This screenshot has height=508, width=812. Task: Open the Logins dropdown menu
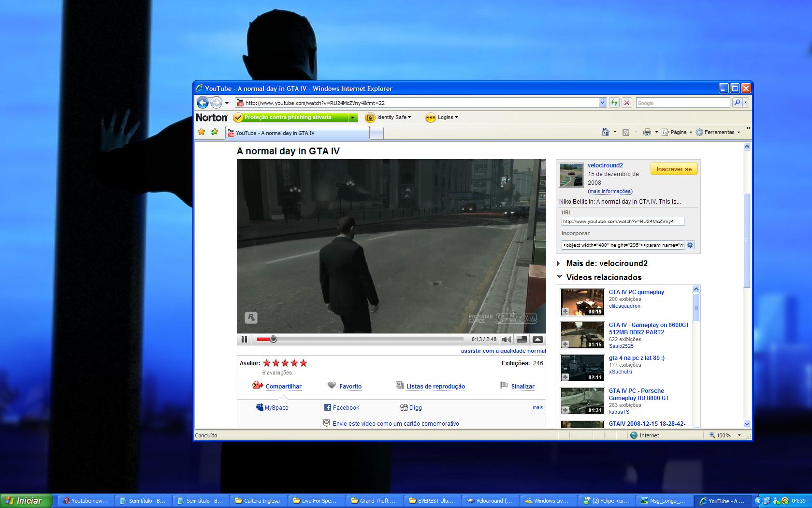tap(448, 117)
